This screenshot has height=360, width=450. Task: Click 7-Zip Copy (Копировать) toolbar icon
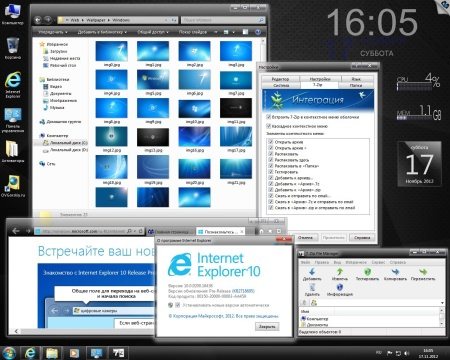point(395,272)
